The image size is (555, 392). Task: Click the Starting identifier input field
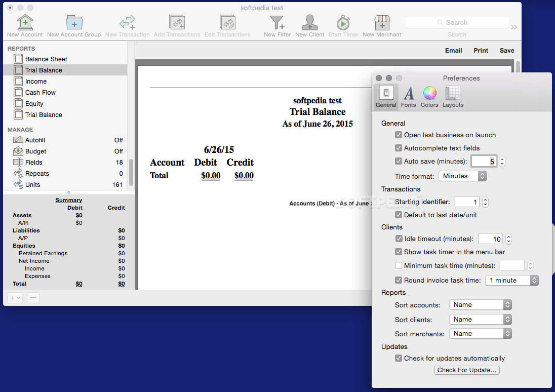[x=467, y=202]
